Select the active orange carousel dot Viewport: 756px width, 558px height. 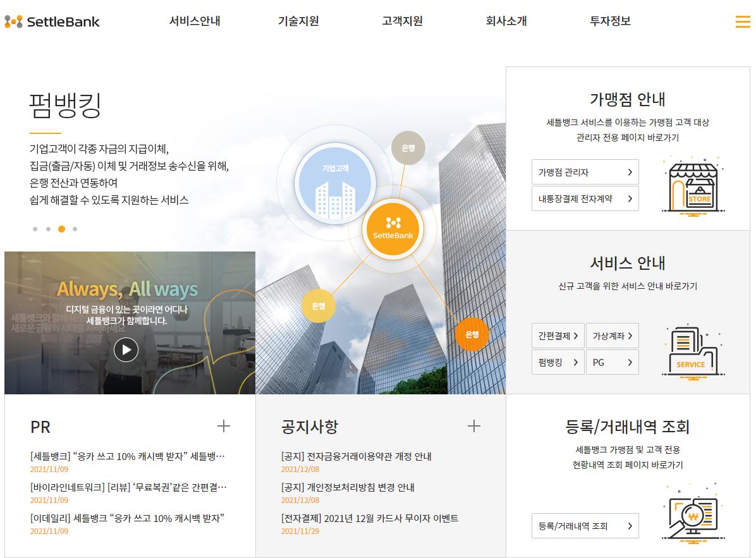pos(61,229)
